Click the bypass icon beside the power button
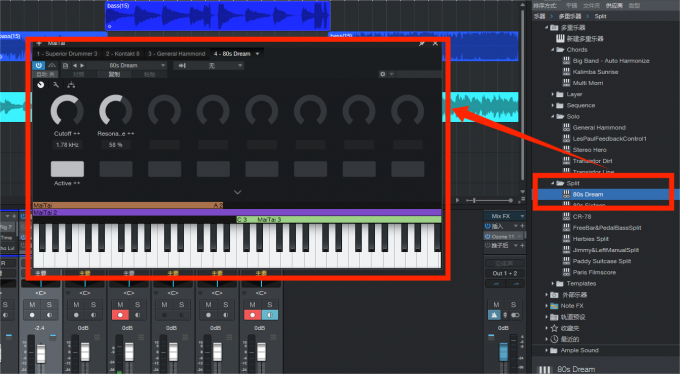This screenshot has width=680, height=374. pos(52,66)
